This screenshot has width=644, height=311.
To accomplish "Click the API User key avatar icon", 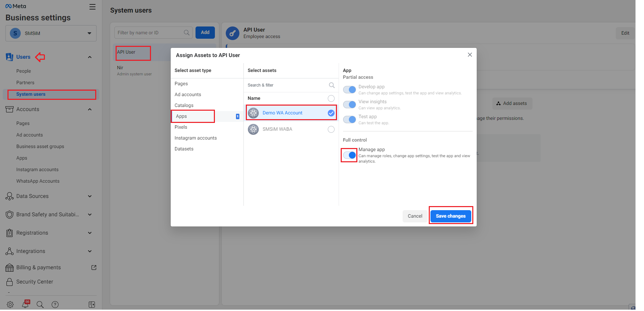I will click(233, 33).
